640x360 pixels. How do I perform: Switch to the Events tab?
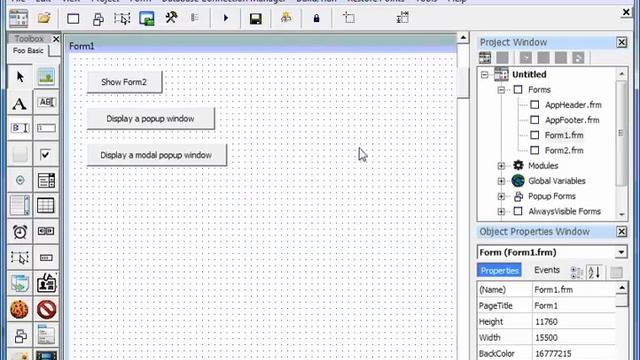tap(547, 270)
